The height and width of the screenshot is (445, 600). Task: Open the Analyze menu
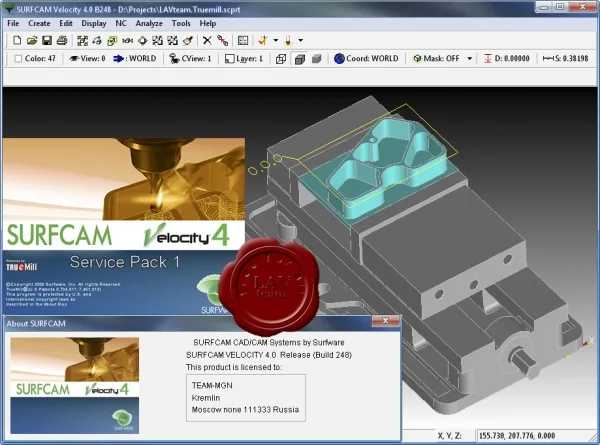coord(149,23)
